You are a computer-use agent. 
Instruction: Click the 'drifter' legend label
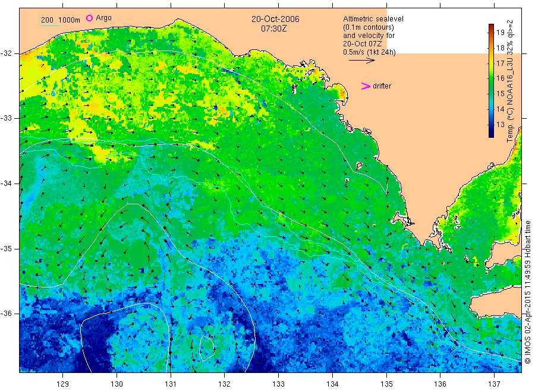[x=382, y=86]
